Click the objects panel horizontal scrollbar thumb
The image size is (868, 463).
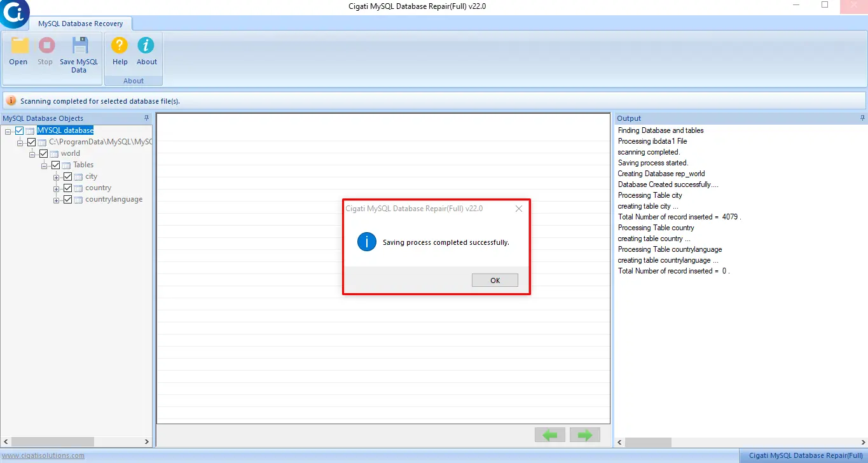coord(53,441)
